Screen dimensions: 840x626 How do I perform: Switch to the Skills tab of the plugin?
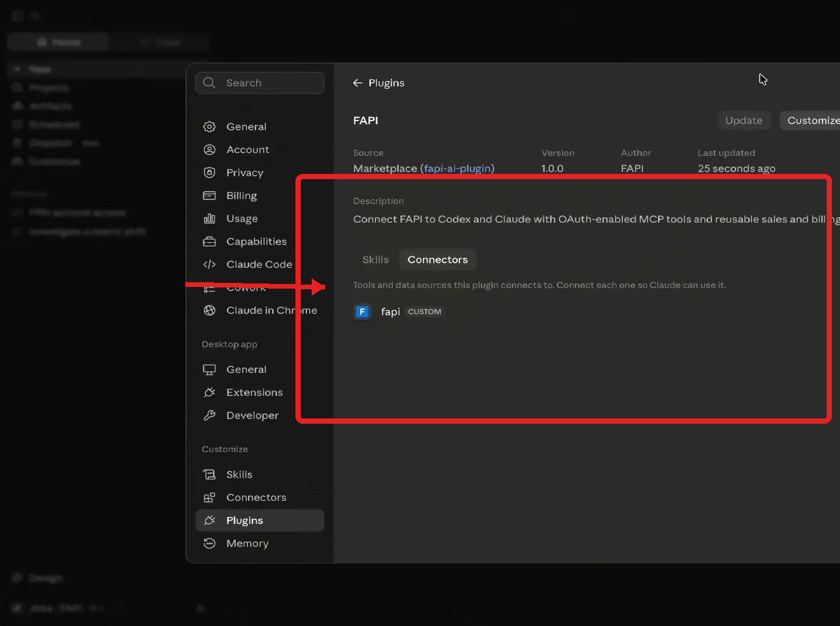(x=375, y=260)
